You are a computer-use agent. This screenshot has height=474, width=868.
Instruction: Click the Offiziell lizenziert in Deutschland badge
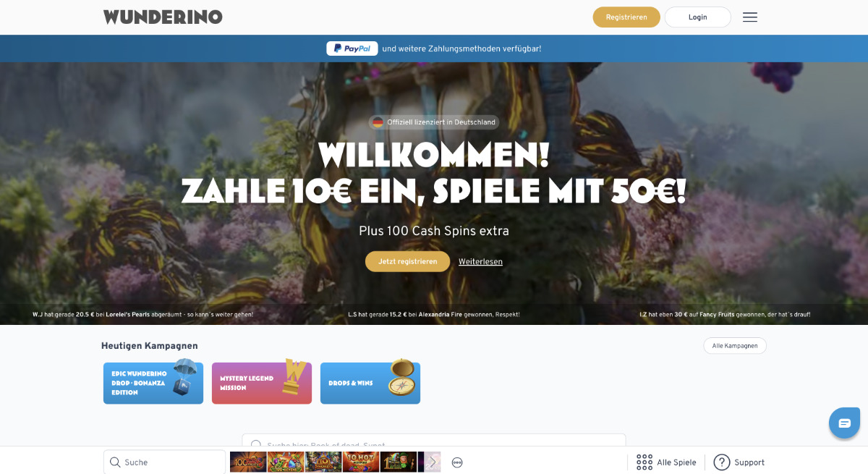tap(434, 122)
